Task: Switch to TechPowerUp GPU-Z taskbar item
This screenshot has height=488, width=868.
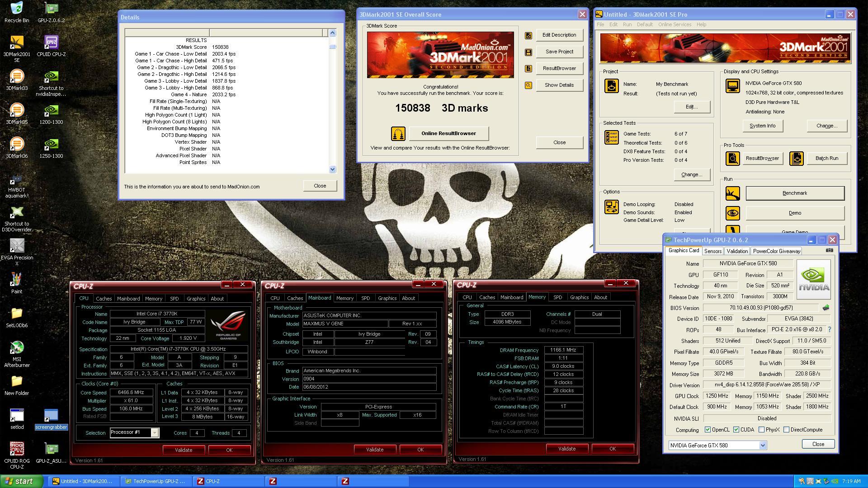Action: click(156, 481)
